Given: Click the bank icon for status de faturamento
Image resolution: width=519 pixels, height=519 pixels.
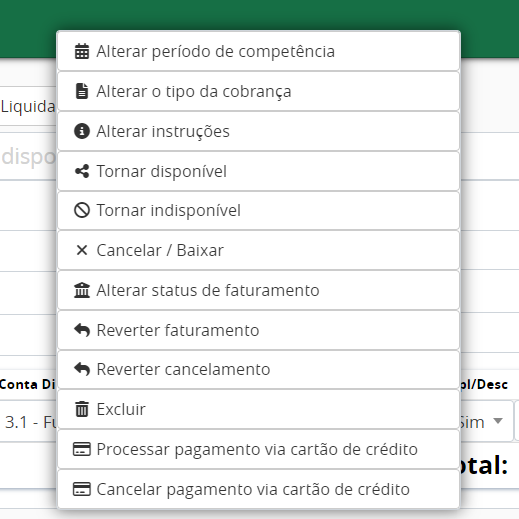Looking at the screenshot, I should point(82,290).
